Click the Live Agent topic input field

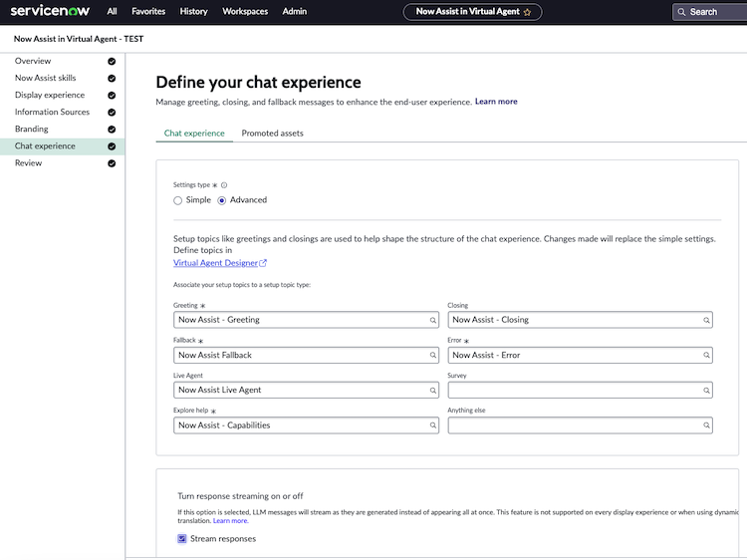click(x=306, y=390)
